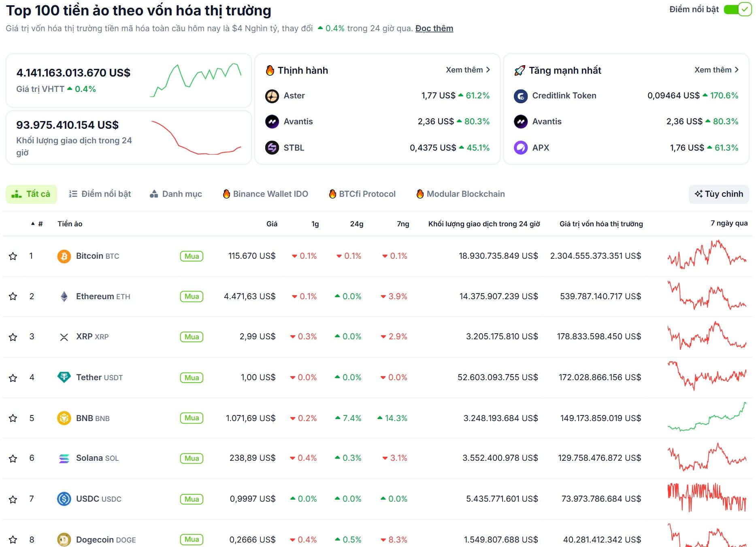Switch to the Danh mục tab

176,194
